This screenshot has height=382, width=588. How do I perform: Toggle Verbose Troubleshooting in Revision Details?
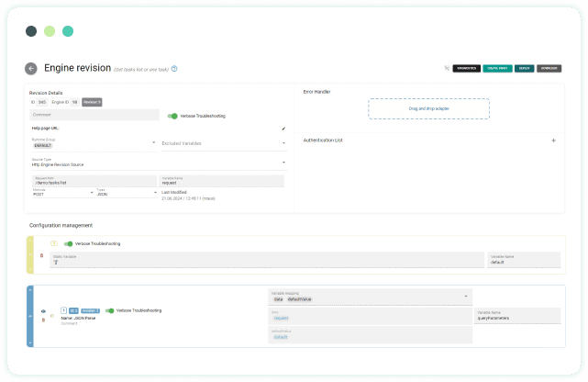pos(172,116)
